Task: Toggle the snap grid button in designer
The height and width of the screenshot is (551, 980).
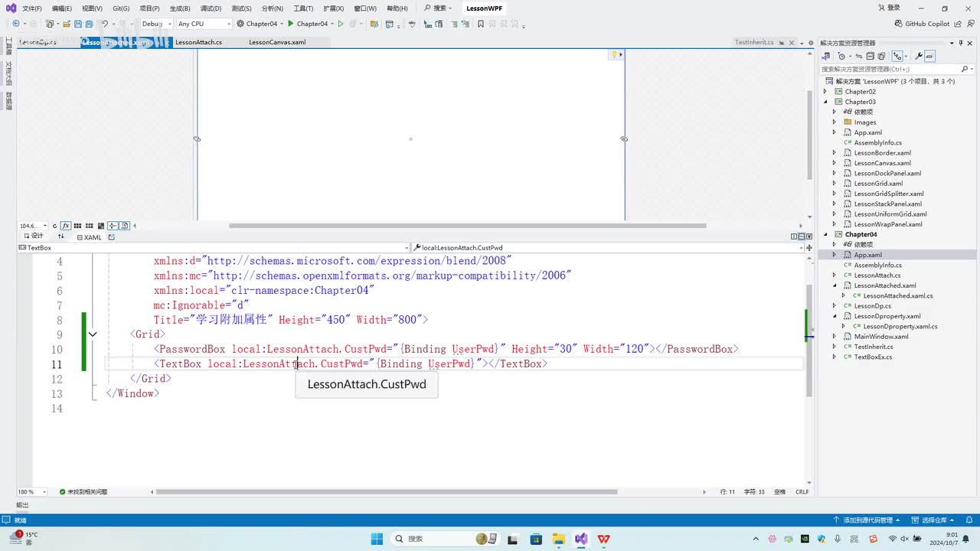Action: click(x=77, y=226)
